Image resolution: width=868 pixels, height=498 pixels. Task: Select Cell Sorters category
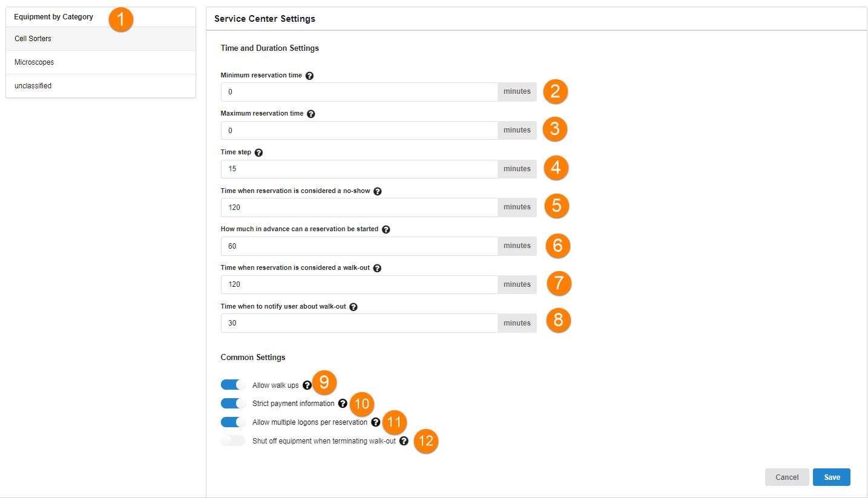point(100,39)
